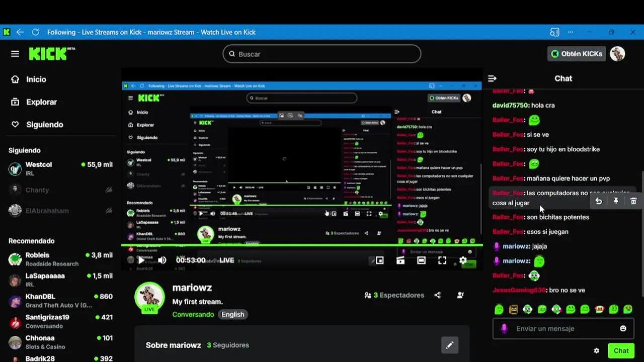Open the emoji picker in chat input
644x362 pixels.
click(623, 328)
